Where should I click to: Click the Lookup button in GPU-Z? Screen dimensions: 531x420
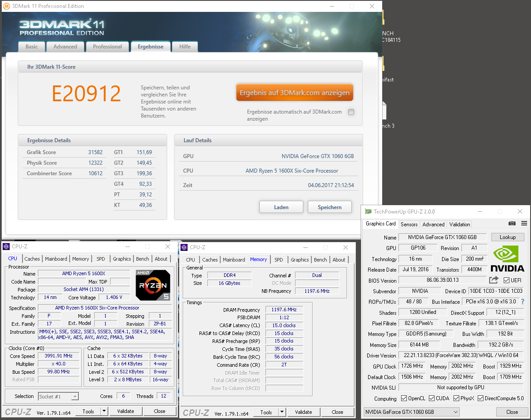pos(508,237)
